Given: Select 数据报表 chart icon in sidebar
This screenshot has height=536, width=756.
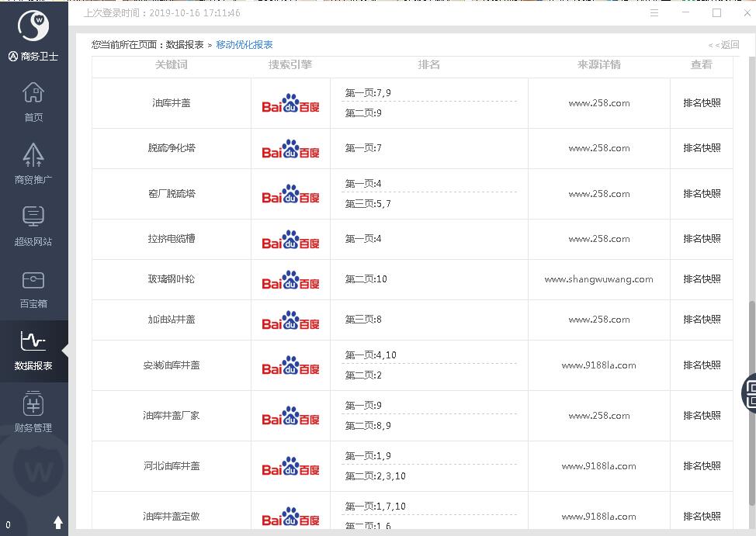Looking at the screenshot, I should (33, 350).
